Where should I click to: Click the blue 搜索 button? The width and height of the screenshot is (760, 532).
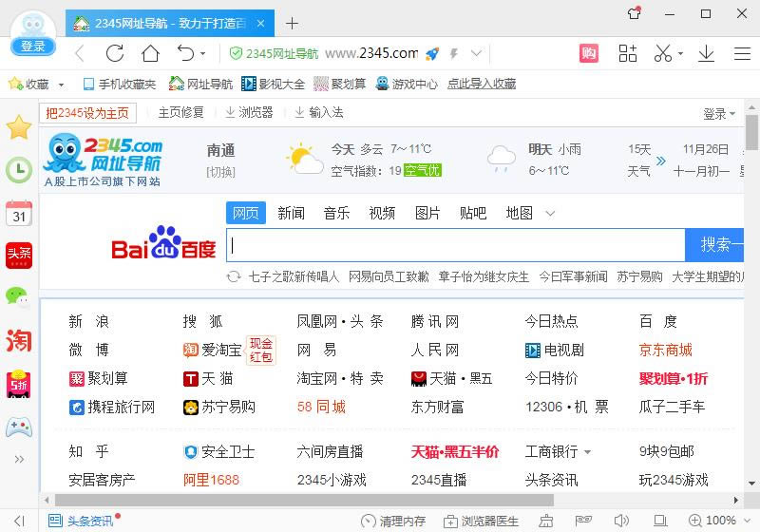(x=714, y=245)
